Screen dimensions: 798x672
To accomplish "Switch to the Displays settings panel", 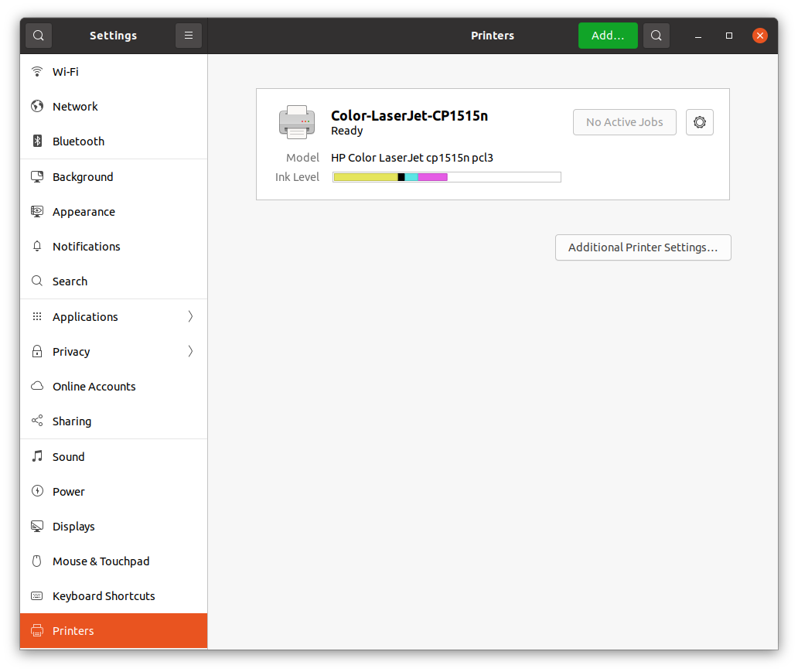I will (x=73, y=527).
